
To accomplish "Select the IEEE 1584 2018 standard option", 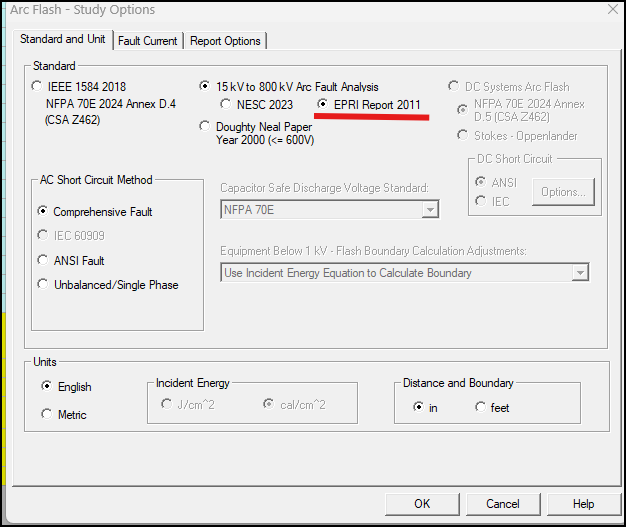I will [x=38, y=87].
